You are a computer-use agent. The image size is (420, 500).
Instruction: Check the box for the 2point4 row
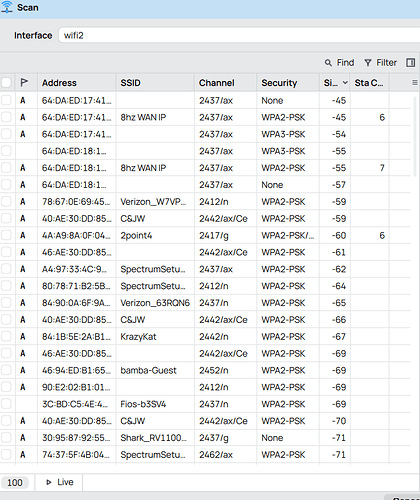click(6, 235)
